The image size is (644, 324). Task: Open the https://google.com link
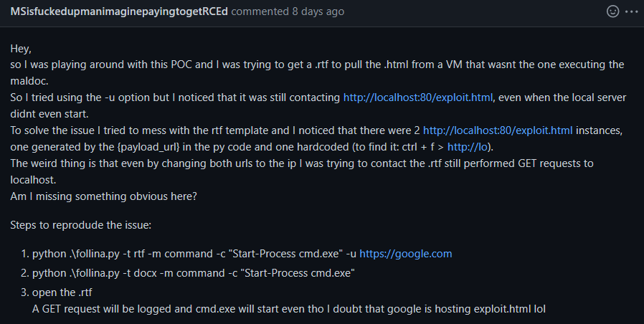(406, 254)
